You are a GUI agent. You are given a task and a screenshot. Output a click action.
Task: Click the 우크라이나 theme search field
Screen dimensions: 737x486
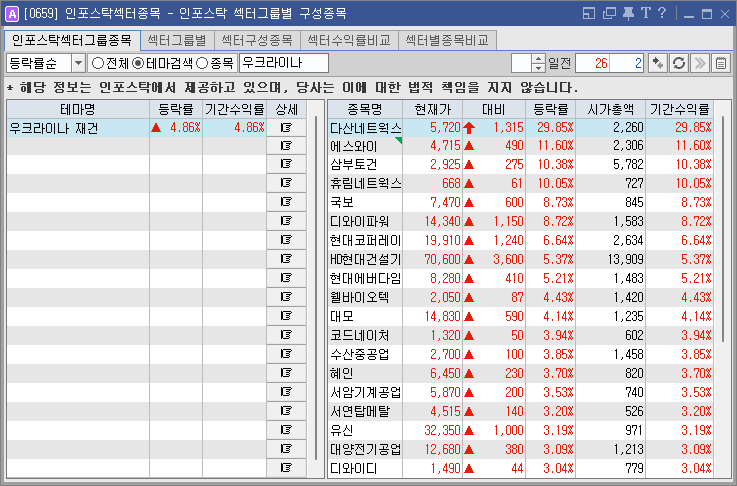[284, 63]
